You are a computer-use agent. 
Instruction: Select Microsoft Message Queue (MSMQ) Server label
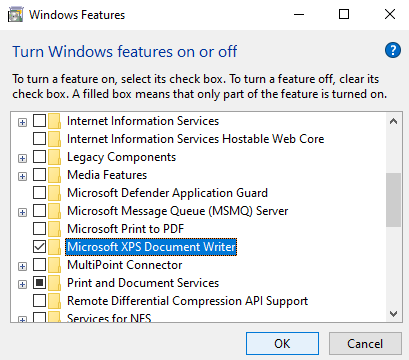(x=178, y=211)
